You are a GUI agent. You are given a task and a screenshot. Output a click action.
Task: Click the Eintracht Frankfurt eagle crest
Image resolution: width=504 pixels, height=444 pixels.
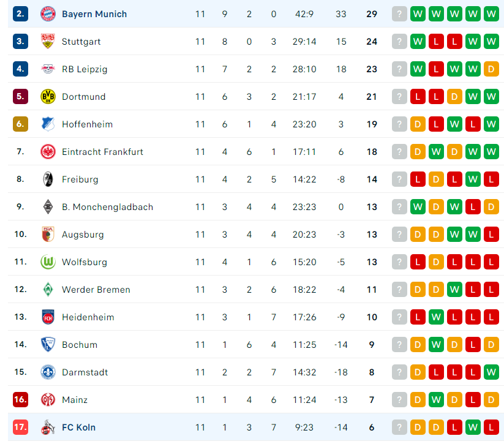[48, 152]
